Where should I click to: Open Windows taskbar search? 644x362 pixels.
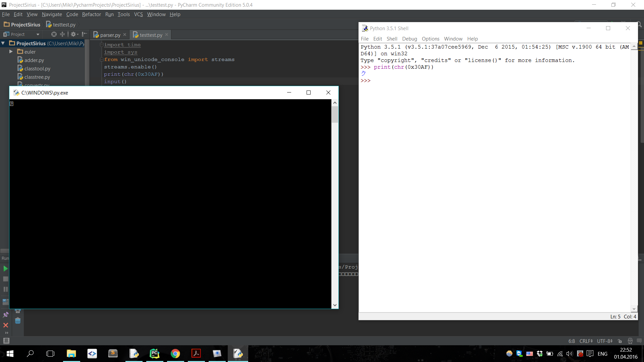point(30,354)
